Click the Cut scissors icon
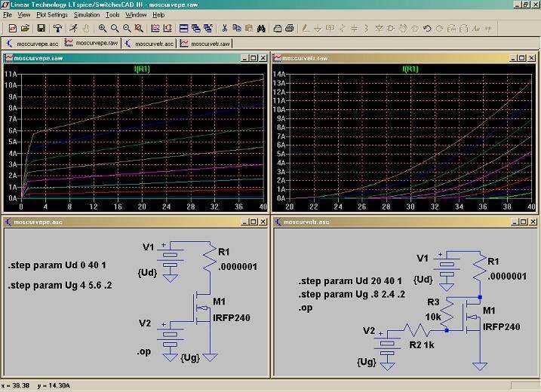 point(225,29)
